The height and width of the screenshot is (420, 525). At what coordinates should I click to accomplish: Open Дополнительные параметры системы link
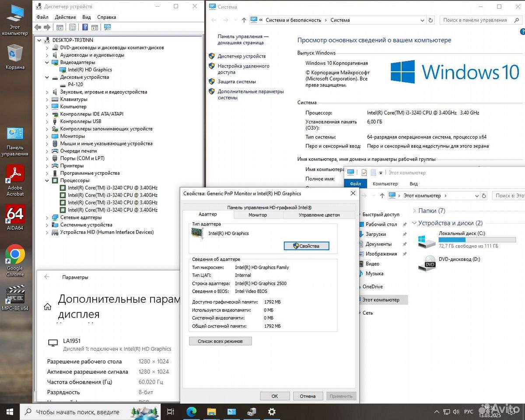pyautogui.click(x=251, y=94)
